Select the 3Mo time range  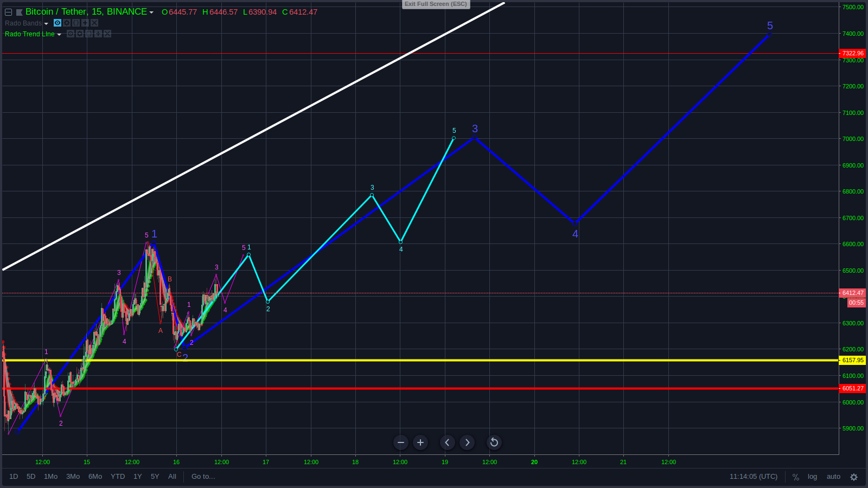(x=73, y=477)
